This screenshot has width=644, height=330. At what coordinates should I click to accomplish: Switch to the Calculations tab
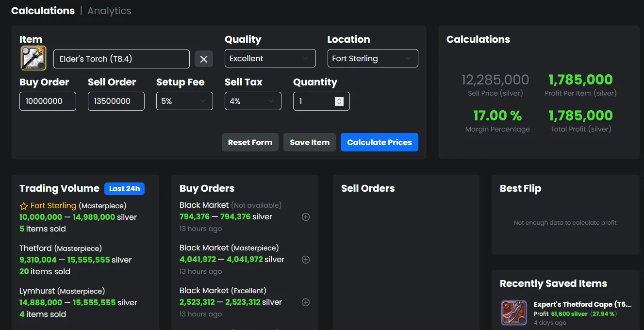pyautogui.click(x=43, y=10)
